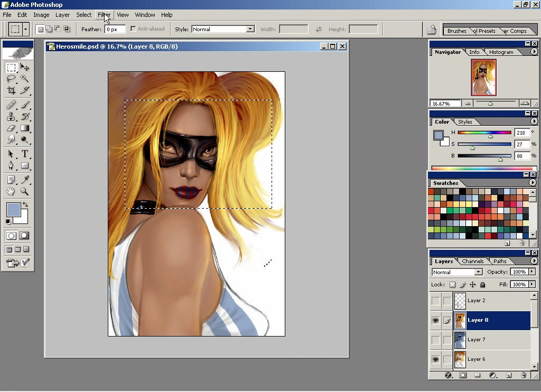Select add to selection button
Viewport: 541px width, 392px height.
pos(49,30)
